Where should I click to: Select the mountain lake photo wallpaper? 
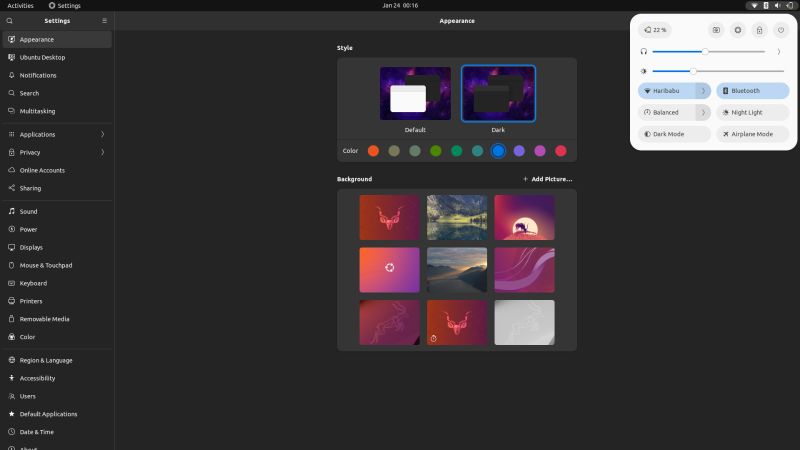(457, 217)
